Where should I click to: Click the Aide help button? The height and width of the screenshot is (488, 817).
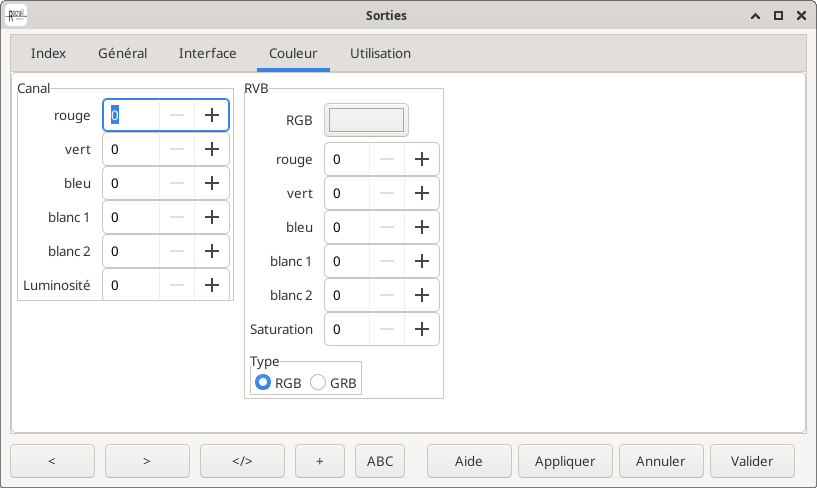(468, 461)
